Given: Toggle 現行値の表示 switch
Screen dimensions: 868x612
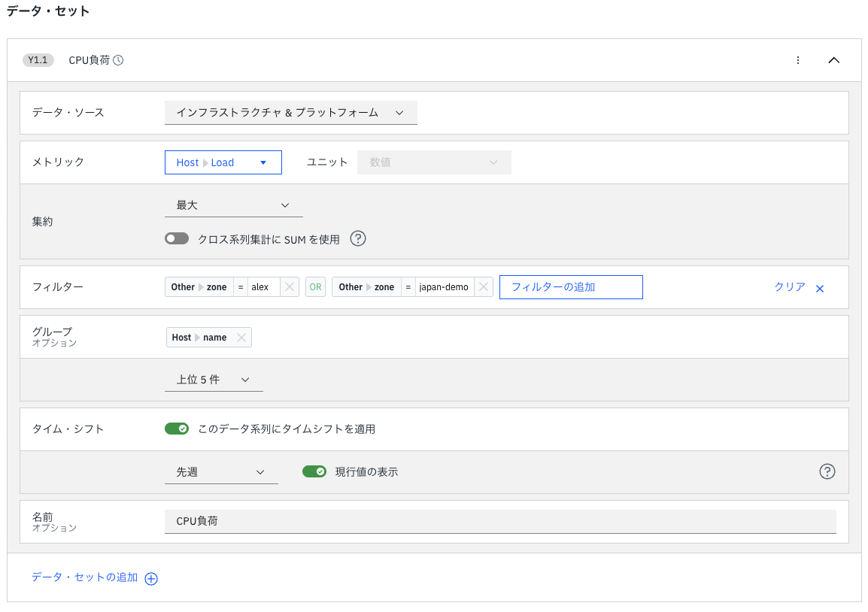Looking at the screenshot, I should (x=314, y=471).
